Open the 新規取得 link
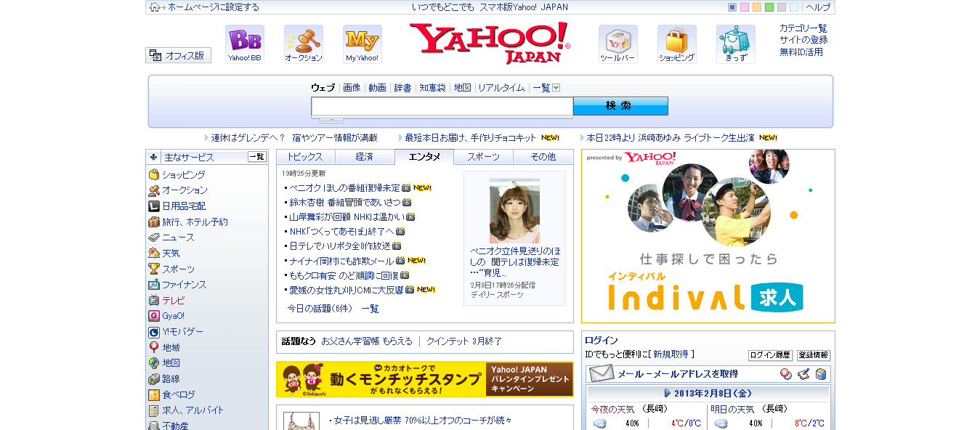Image resolution: width=980 pixels, height=430 pixels. [x=671, y=354]
